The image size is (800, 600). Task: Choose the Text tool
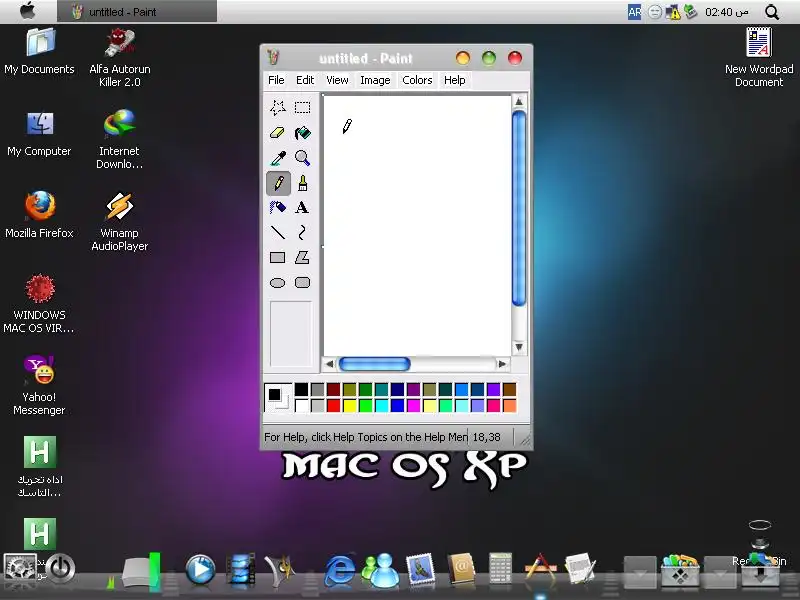(x=303, y=208)
